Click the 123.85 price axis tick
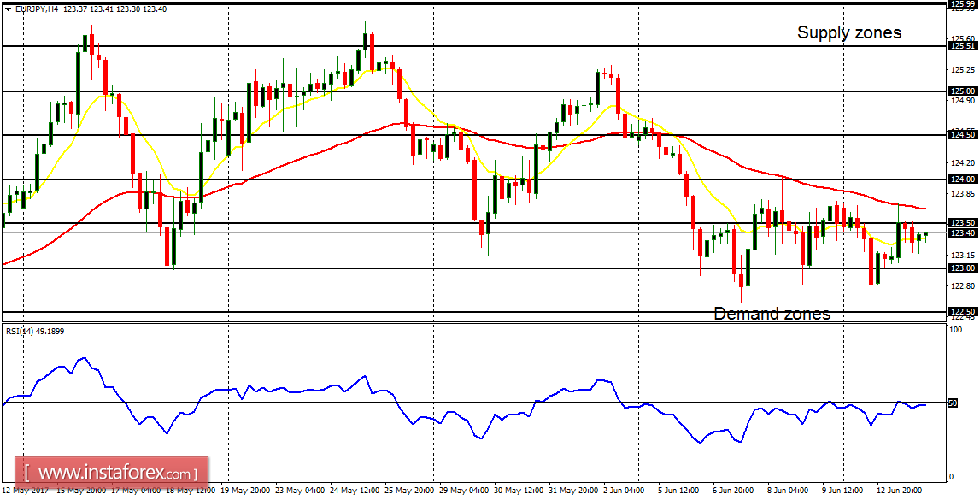The height and width of the screenshot is (500, 980). [x=963, y=194]
